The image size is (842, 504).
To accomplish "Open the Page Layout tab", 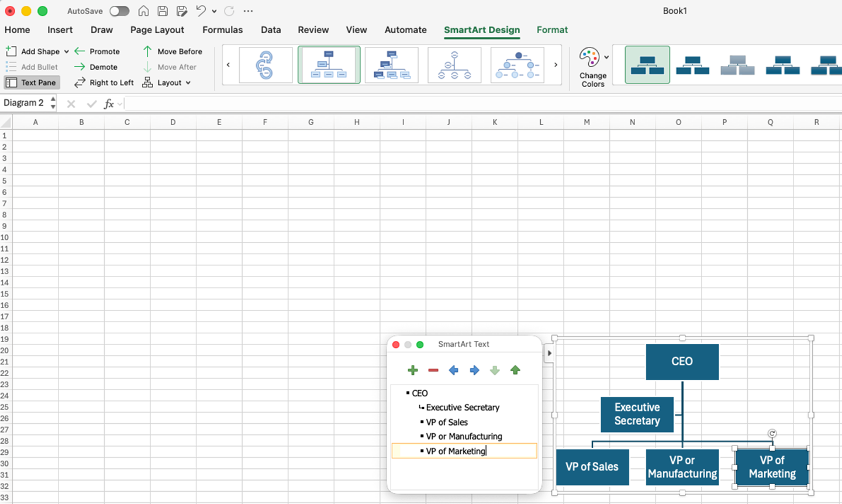I will point(157,30).
